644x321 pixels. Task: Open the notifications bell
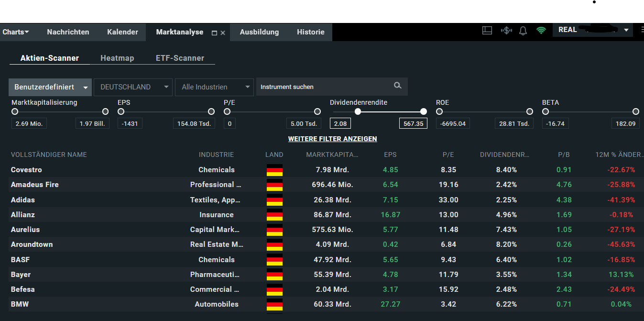coord(523,31)
